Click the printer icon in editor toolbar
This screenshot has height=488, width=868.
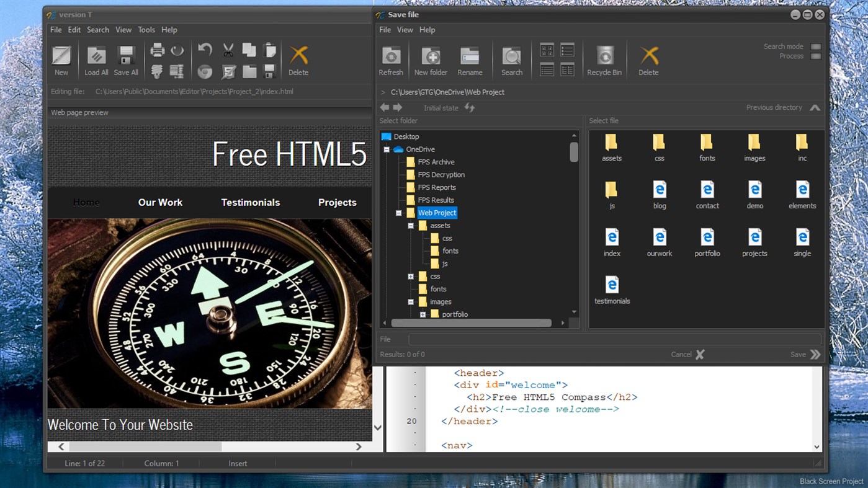(158, 50)
